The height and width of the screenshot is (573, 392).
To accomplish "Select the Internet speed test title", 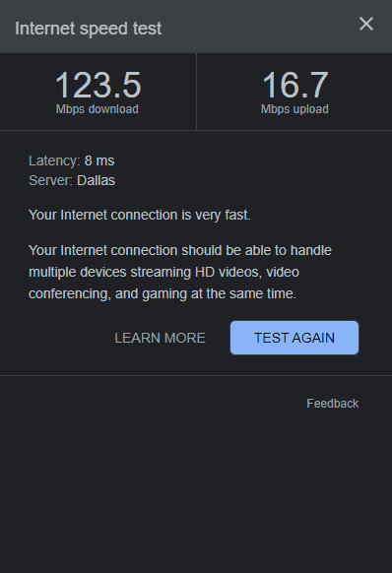I will pyautogui.click(x=88, y=29).
